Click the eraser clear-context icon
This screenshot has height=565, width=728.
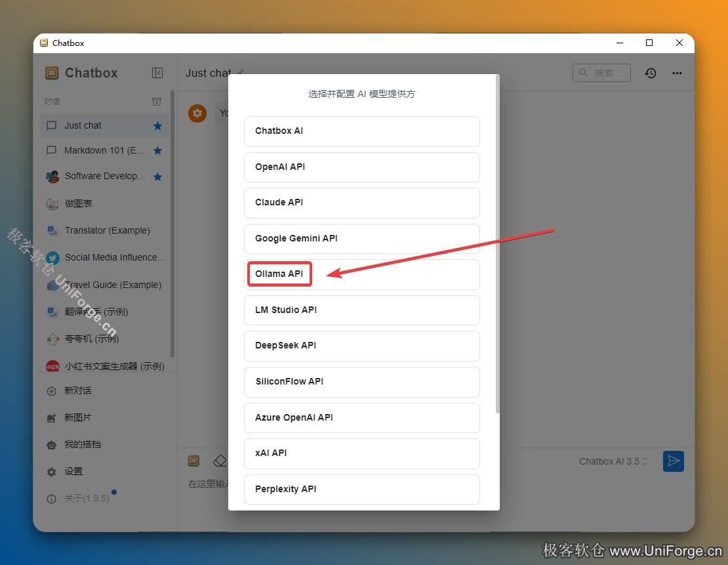click(220, 461)
